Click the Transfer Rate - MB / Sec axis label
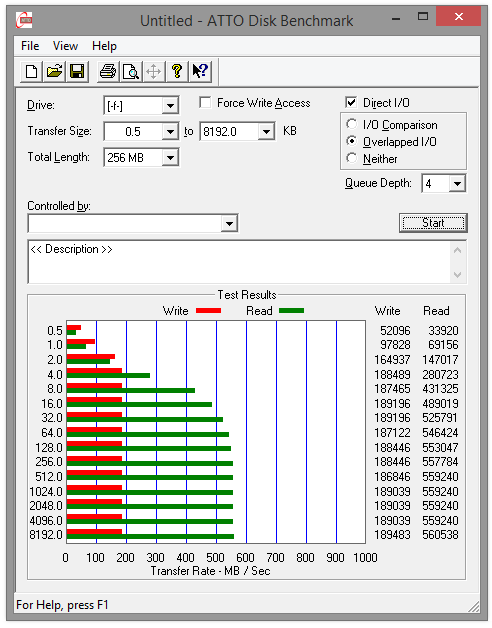The image size is (492, 628). tap(210, 571)
